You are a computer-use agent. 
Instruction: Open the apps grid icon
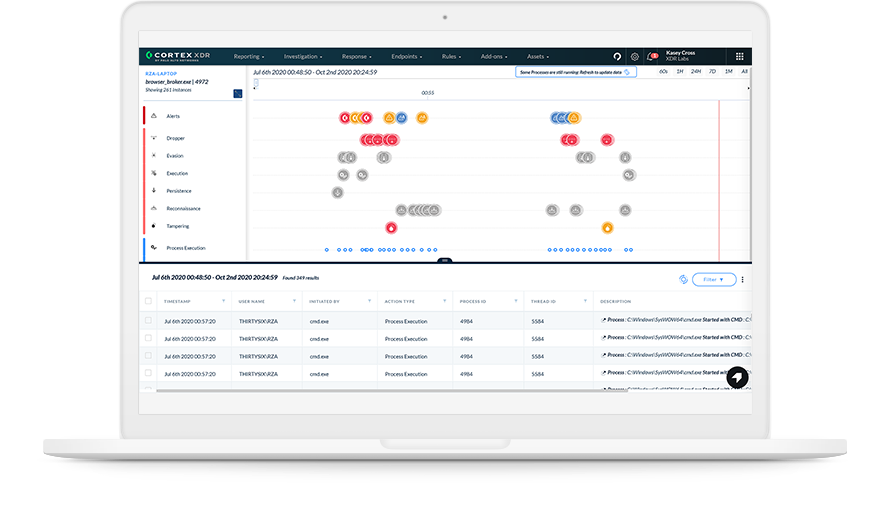point(739,57)
